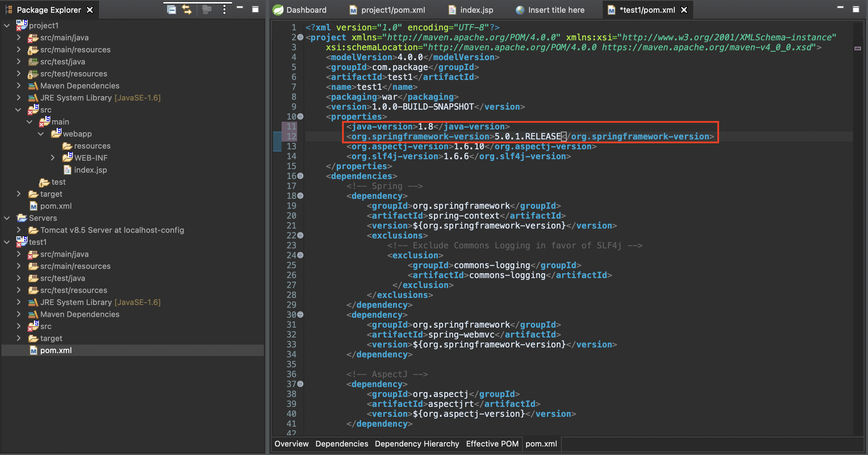Viewport: 868px width, 455px height.
Task: Click the Servers folder icon
Action: pos(22,218)
